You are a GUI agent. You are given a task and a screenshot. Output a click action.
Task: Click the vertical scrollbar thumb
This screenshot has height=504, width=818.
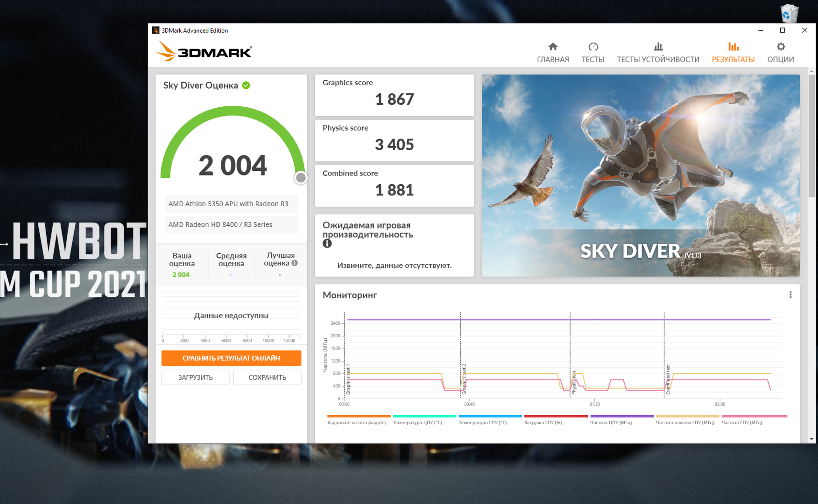tap(811, 135)
